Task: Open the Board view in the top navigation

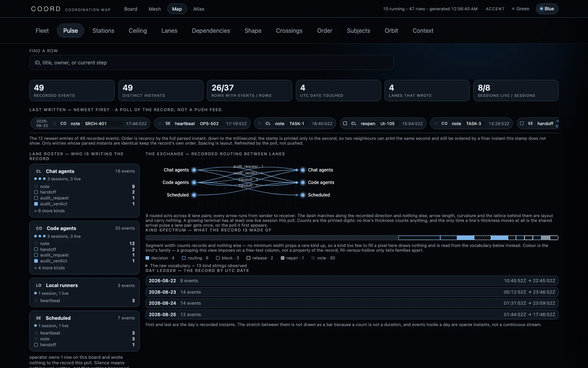Action: tap(130, 9)
